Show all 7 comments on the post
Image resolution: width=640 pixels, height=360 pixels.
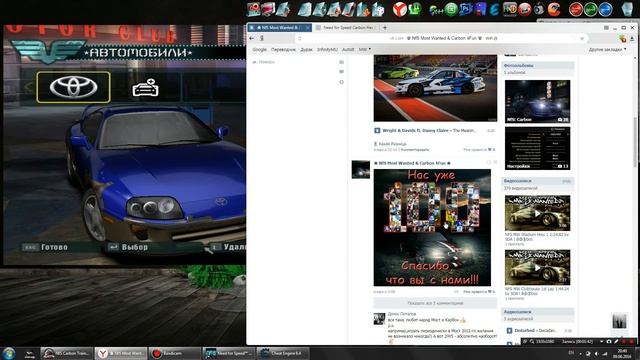435,303
